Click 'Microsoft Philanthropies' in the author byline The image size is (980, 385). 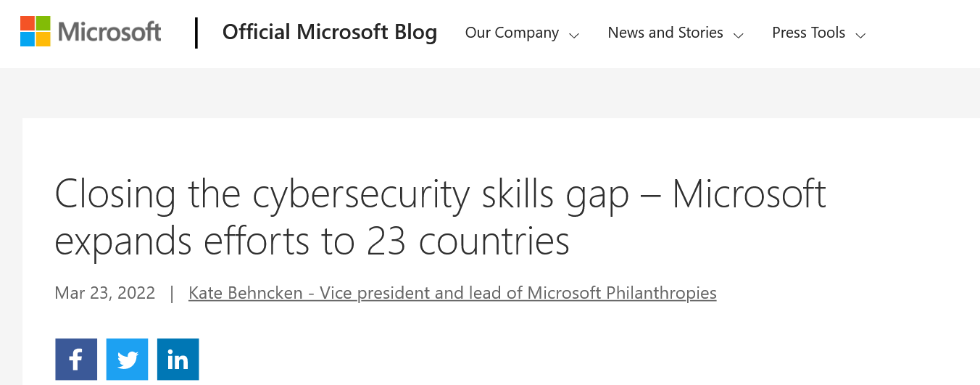click(x=622, y=293)
